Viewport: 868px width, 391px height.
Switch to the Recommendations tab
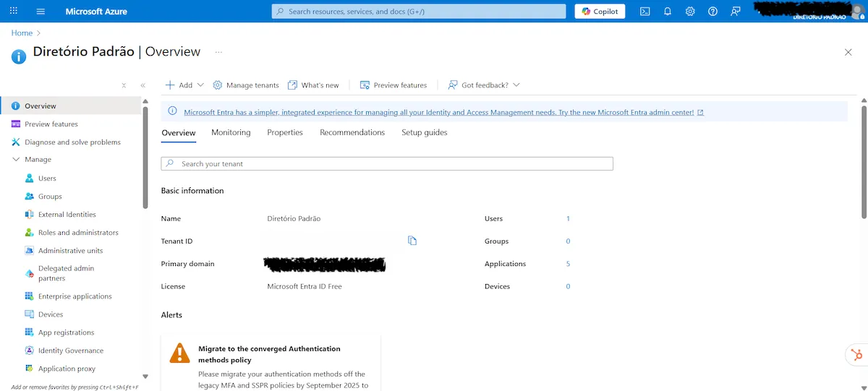352,132
